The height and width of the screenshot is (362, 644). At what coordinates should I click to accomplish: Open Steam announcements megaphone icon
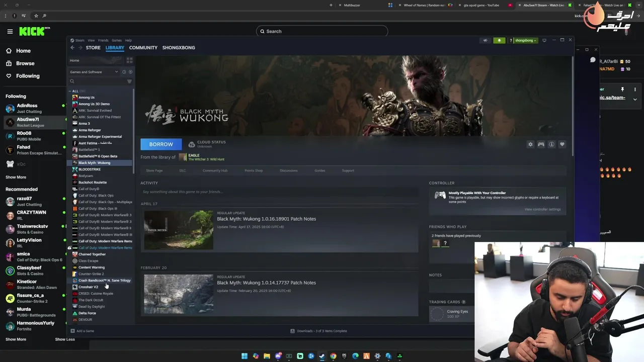[x=485, y=40]
